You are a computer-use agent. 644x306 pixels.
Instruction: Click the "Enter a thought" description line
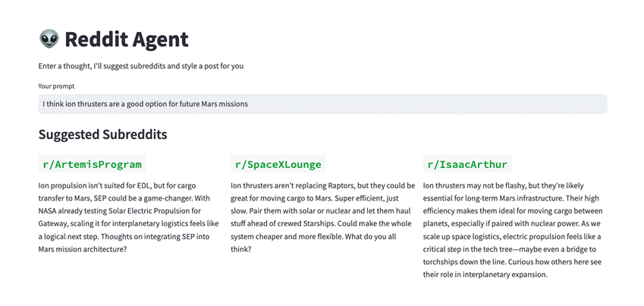140,66
